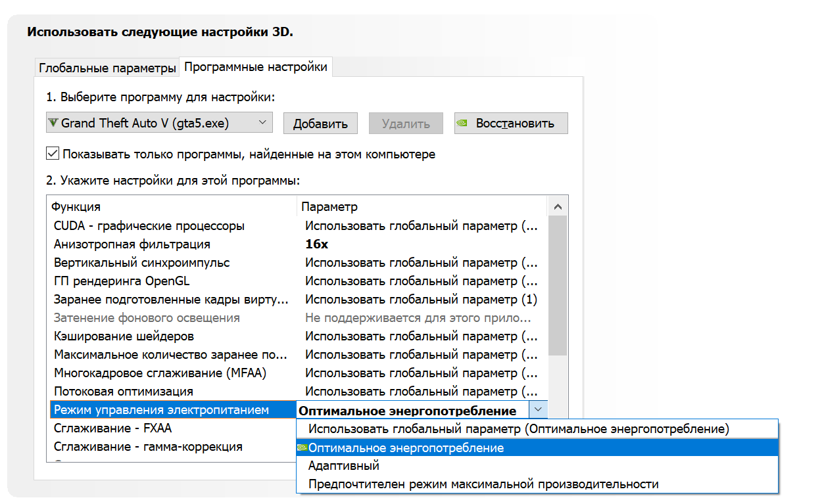Click the NVIDIA icon on the Восстановить button

(x=463, y=123)
